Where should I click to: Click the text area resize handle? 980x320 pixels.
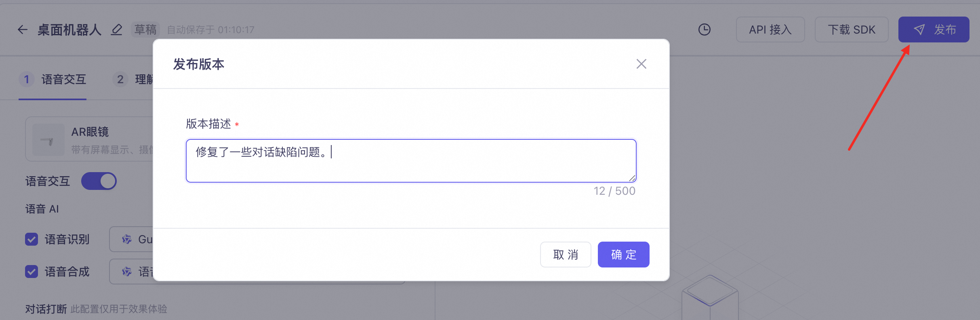coord(632,178)
